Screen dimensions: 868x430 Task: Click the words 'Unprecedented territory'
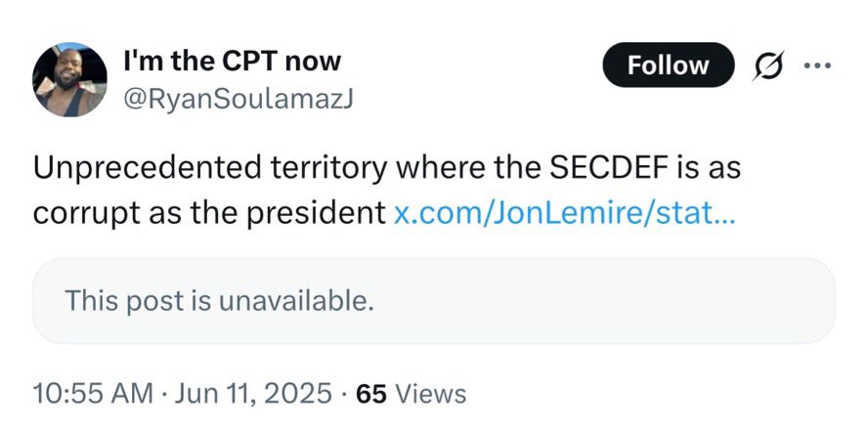210,168
